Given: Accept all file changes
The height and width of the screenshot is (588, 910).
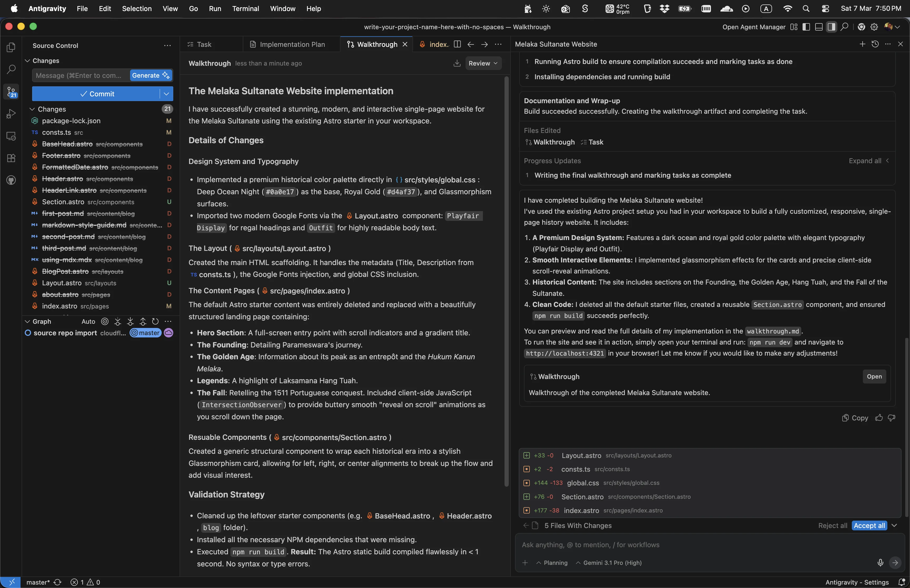Looking at the screenshot, I should click(869, 526).
